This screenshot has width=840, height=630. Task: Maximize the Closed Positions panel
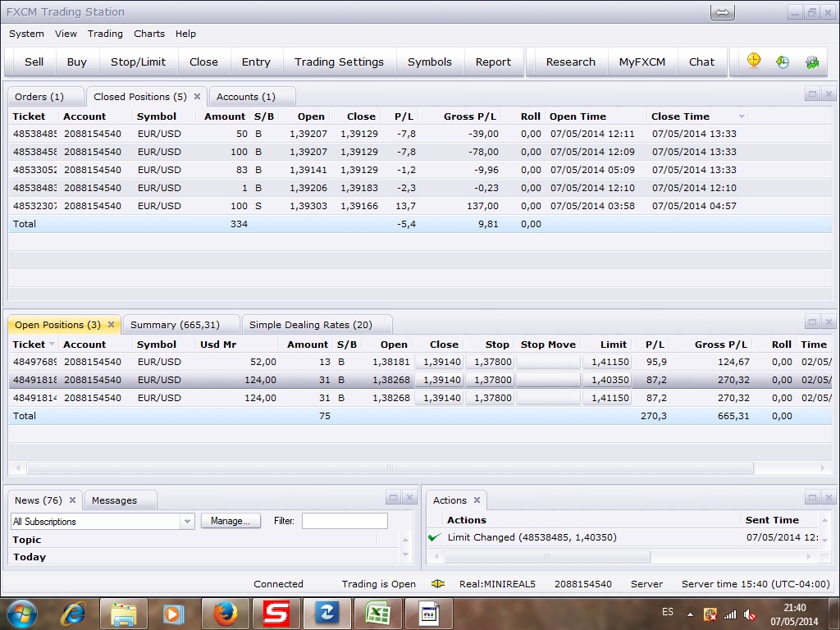[x=812, y=94]
